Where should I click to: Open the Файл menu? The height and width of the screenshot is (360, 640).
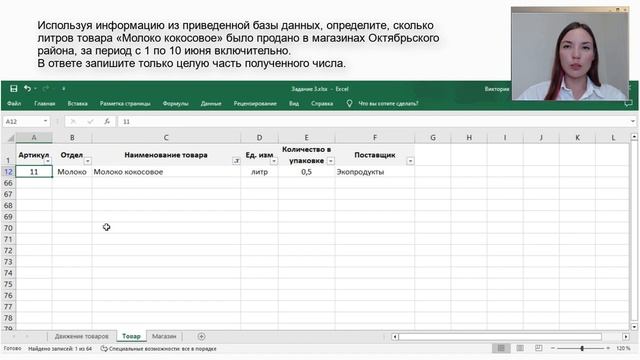(14, 104)
